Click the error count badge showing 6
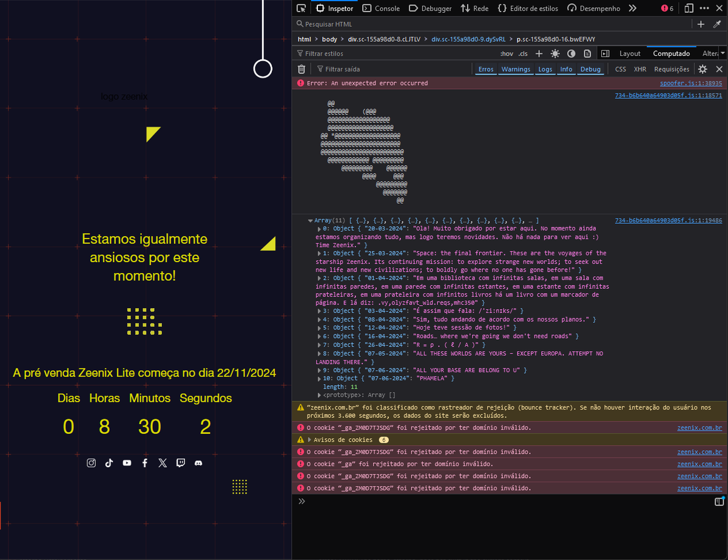 667,8
